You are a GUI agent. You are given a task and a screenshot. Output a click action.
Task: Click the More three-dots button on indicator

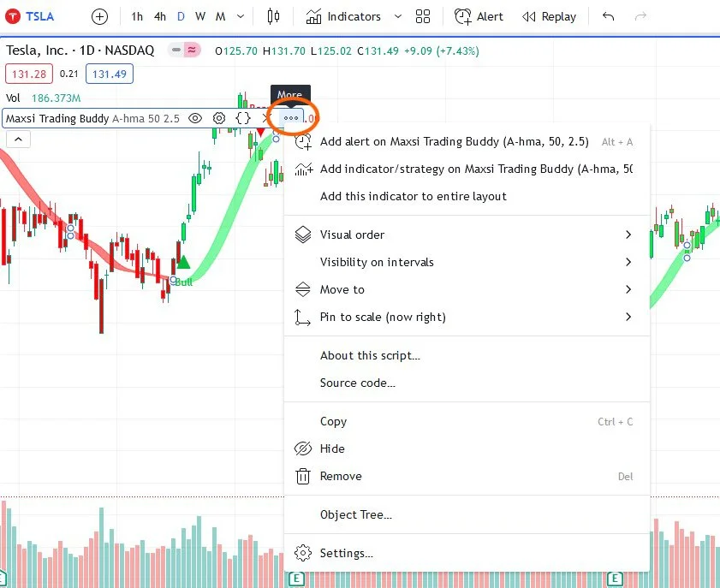tap(291, 118)
